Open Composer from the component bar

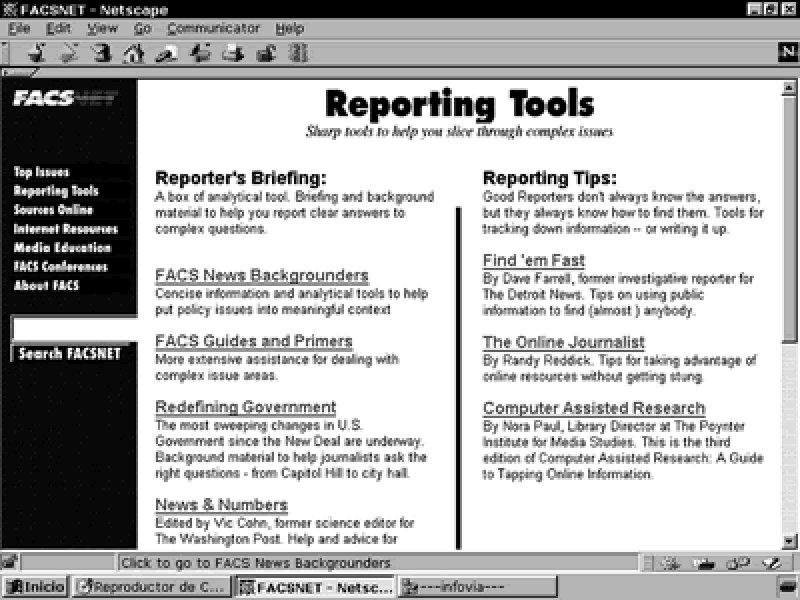(772, 563)
